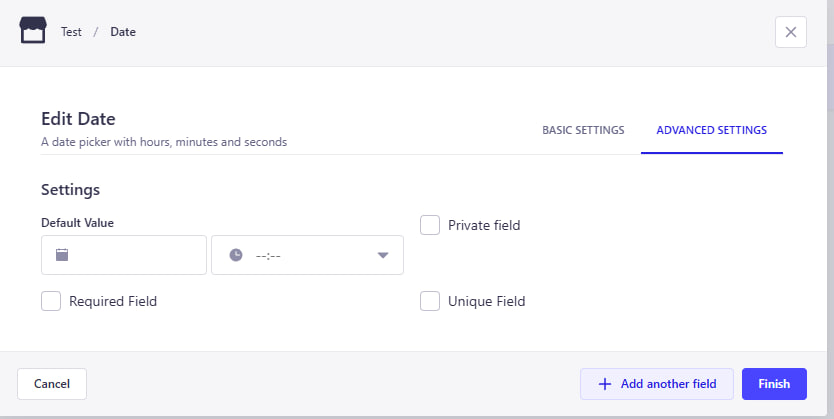Check the Required Field box
Screen dimensions: 834x419
click(51, 301)
